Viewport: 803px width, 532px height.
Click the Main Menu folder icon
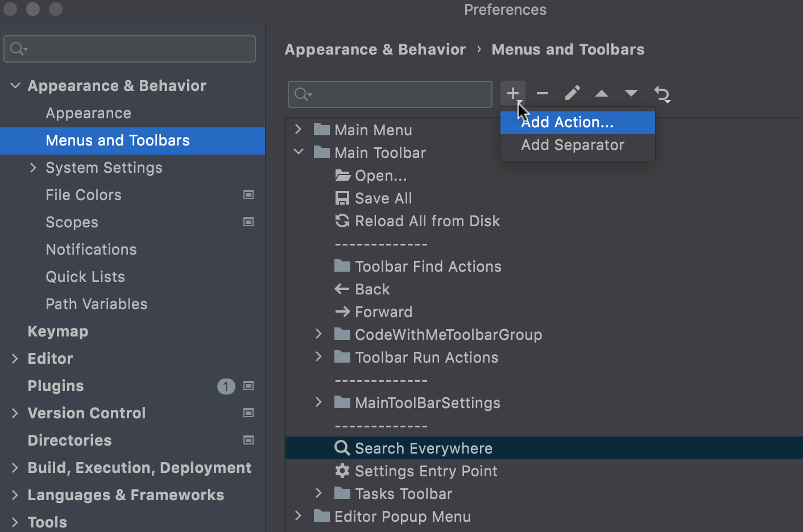(x=322, y=130)
